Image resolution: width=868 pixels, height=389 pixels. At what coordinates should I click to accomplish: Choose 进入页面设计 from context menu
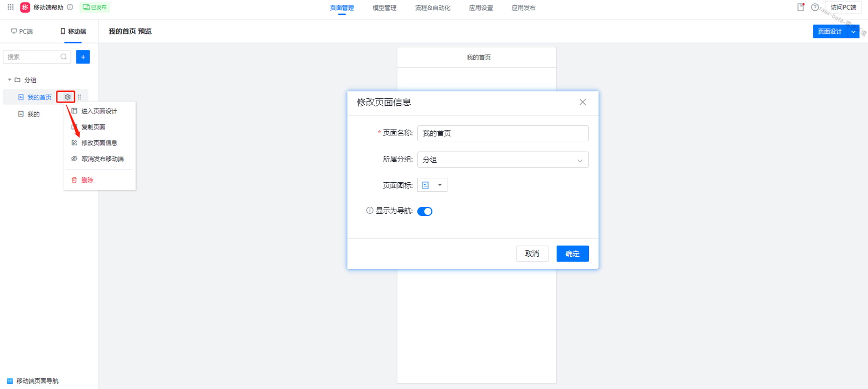(x=99, y=111)
